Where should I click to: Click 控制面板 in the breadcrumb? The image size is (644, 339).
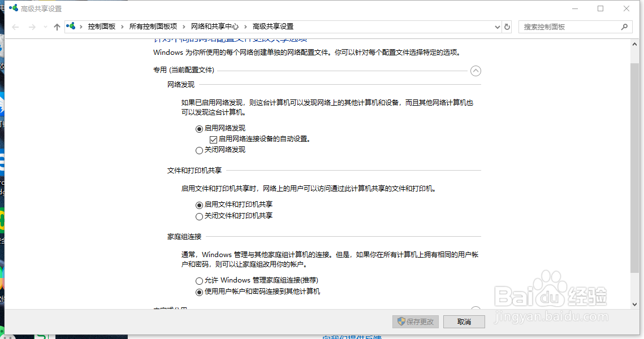(101, 27)
